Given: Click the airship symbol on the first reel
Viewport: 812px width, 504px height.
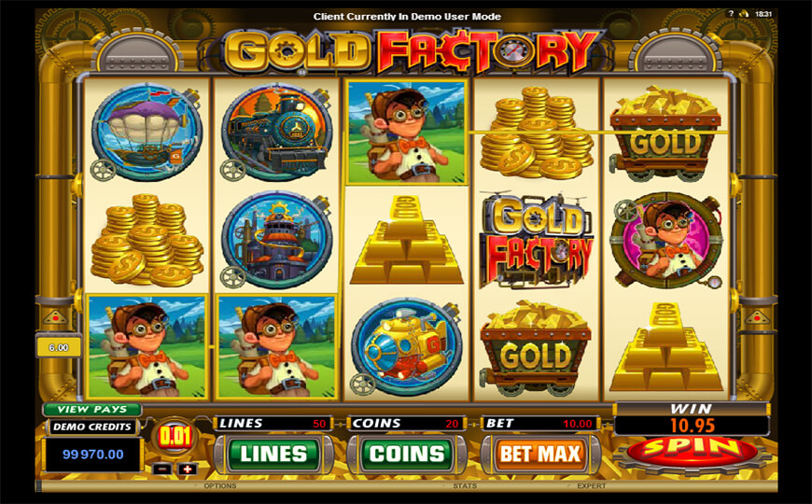Looking at the screenshot, I should (x=147, y=133).
